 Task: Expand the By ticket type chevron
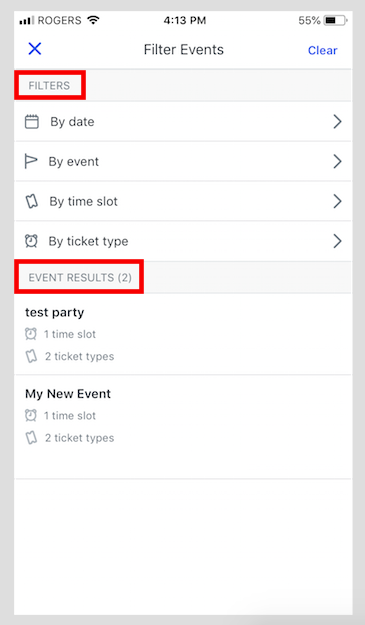tap(337, 241)
